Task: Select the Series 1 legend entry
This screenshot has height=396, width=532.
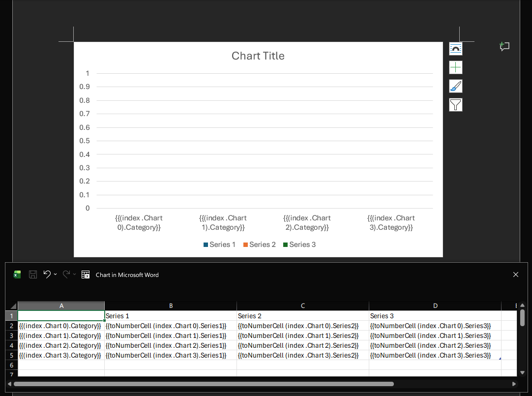Action: pyautogui.click(x=219, y=244)
